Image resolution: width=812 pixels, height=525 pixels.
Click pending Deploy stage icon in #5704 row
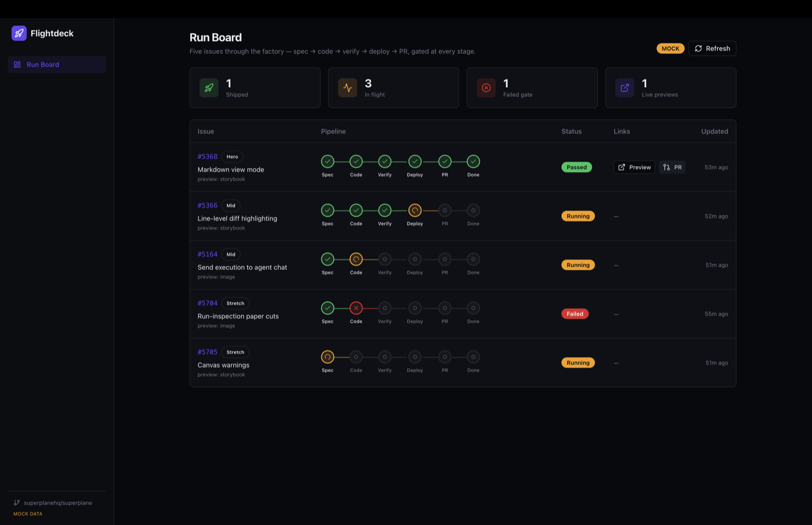pos(415,308)
